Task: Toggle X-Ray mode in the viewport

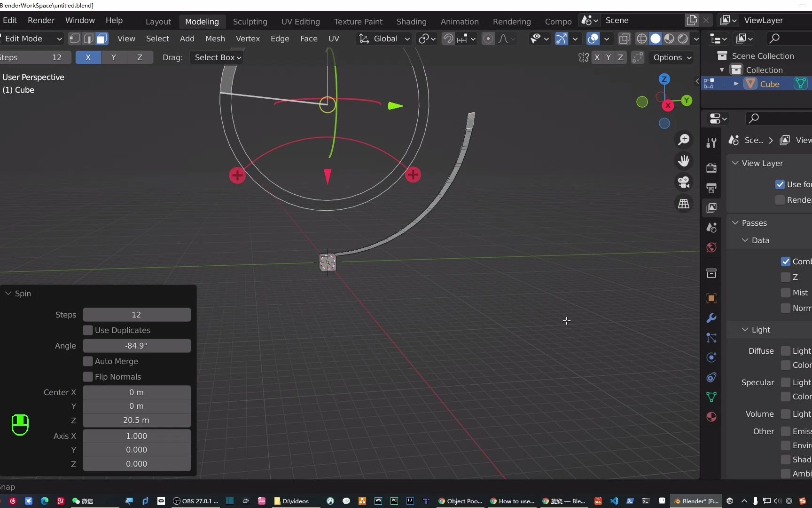Action: 624,39
